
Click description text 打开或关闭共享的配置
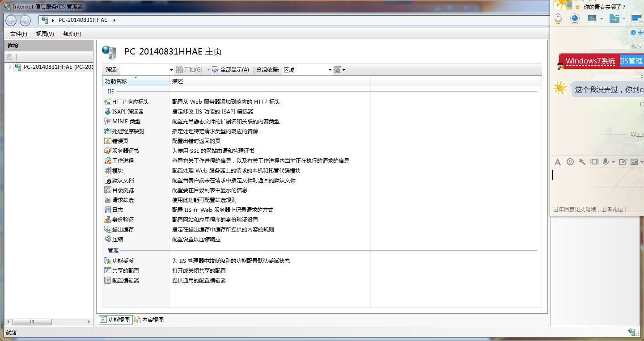(199, 271)
